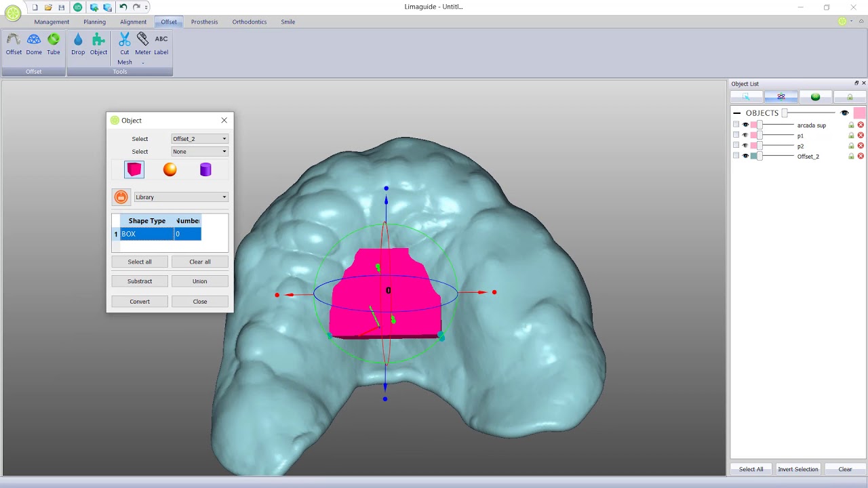Image resolution: width=868 pixels, height=488 pixels.
Task: Open the Library dropdown
Action: (x=181, y=197)
